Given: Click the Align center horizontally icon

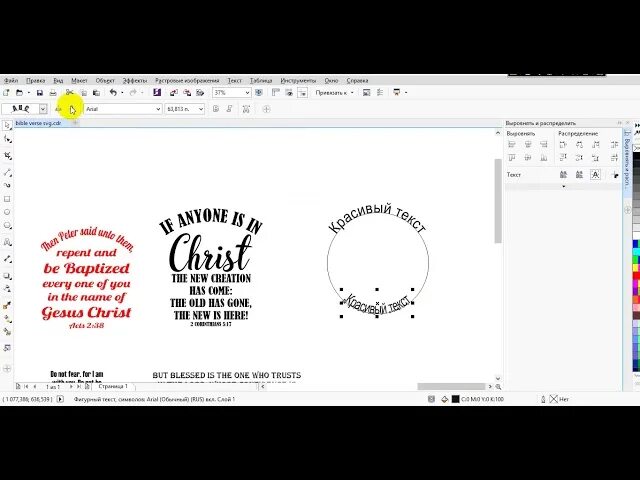Looking at the screenshot, I should [528, 144].
